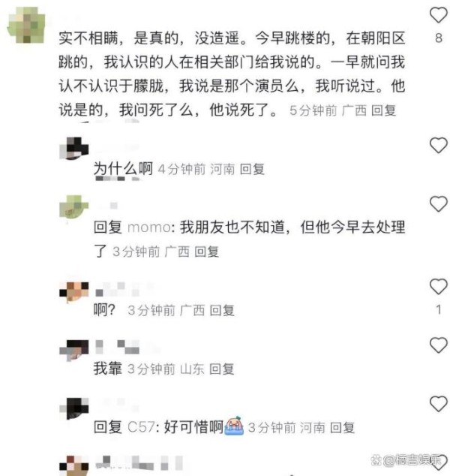
Task: Like the 啊？ comment with 1 like
Action: [438, 287]
